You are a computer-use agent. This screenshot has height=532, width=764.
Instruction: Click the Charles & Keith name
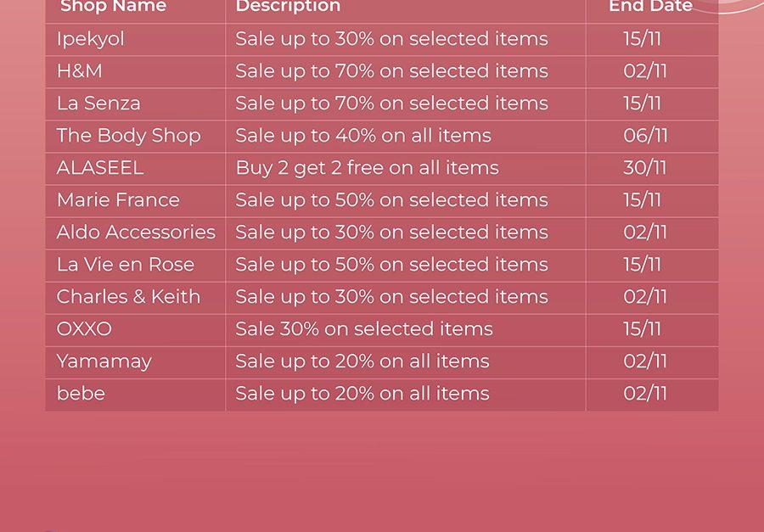128,297
